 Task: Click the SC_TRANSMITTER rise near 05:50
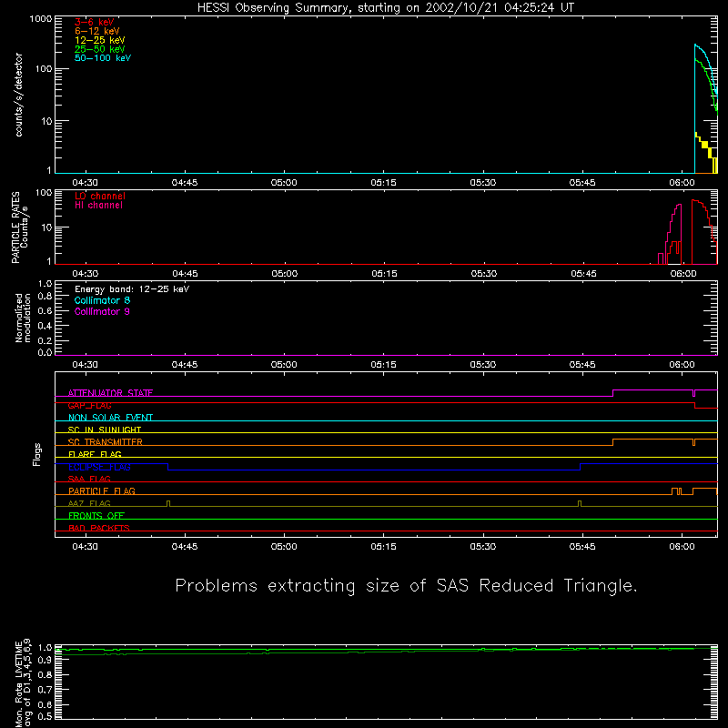[x=612, y=442]
